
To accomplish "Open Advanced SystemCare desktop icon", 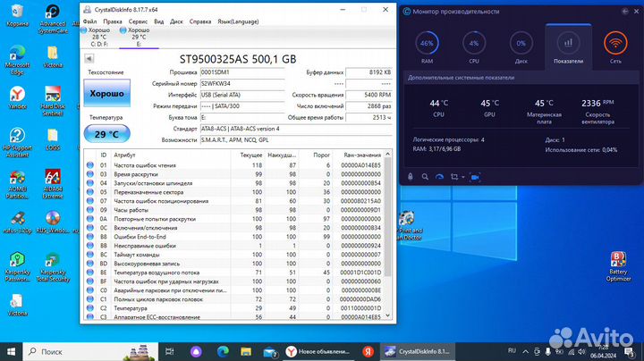I will (x=53, y=19).
